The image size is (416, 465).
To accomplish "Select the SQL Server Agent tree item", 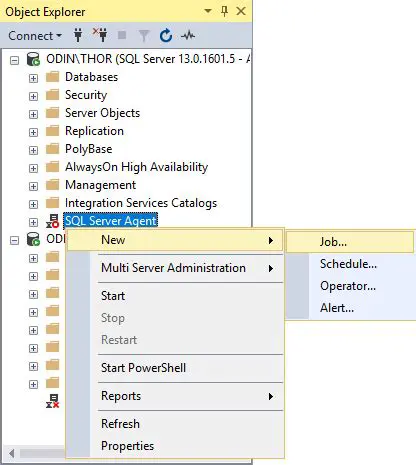I will [x=110, y=221].
